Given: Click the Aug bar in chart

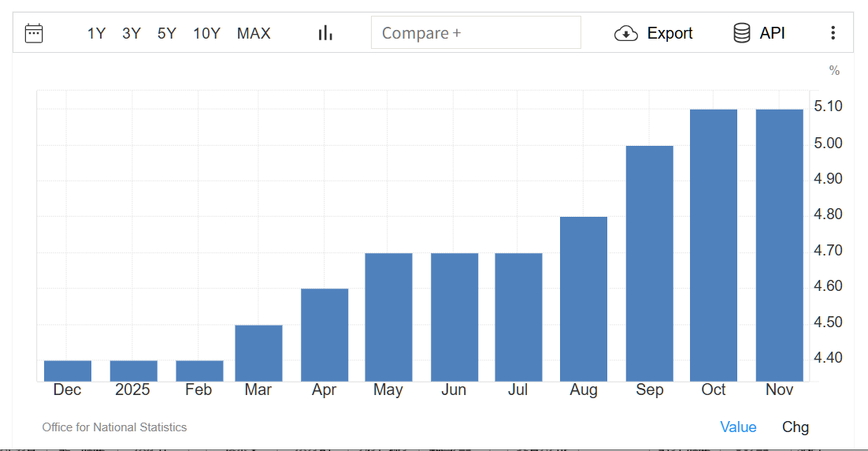Looking at the screenshot, I should click(x=584, y=299).
